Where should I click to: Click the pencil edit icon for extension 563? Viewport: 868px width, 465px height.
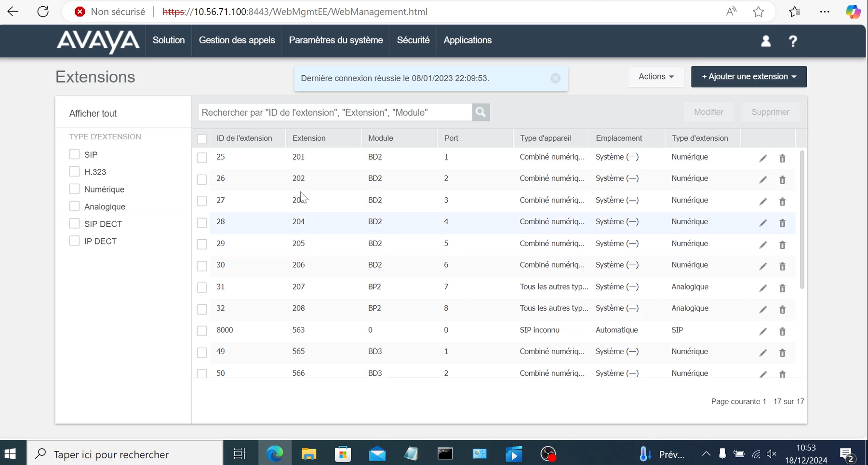763,331
